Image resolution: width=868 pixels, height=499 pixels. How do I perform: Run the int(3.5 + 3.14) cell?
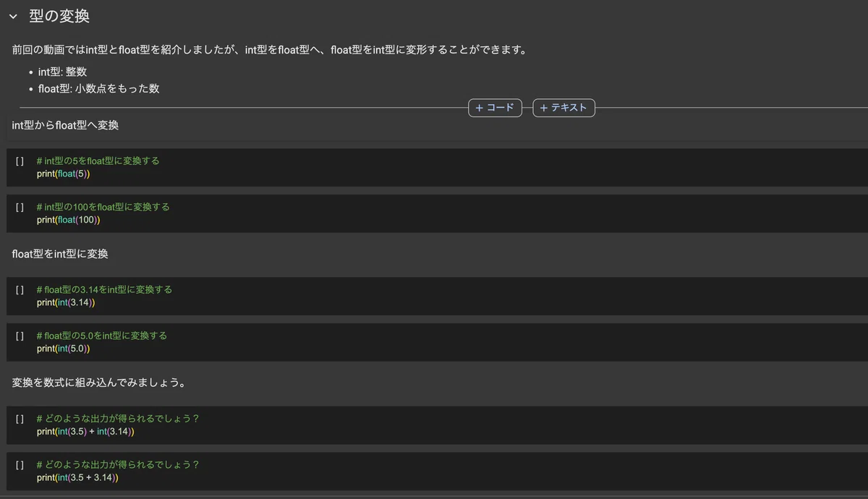(x=20, y=464)
